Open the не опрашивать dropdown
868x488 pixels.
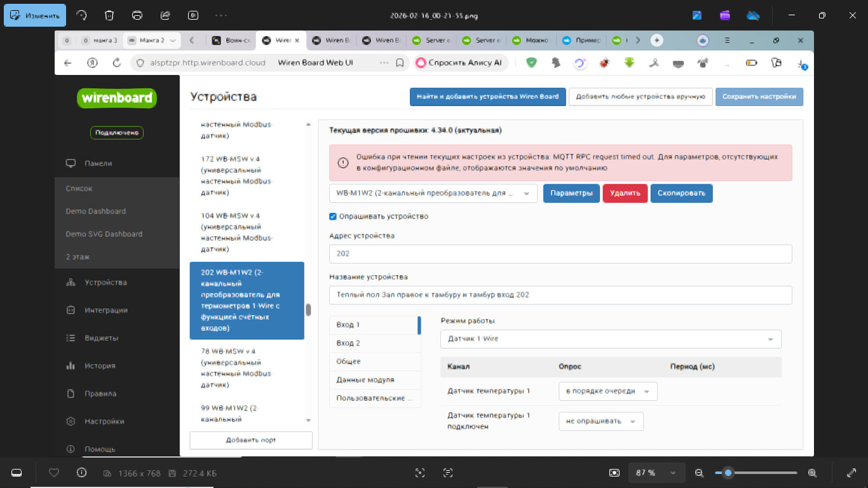pyautogui.click(x=601, y=421)
